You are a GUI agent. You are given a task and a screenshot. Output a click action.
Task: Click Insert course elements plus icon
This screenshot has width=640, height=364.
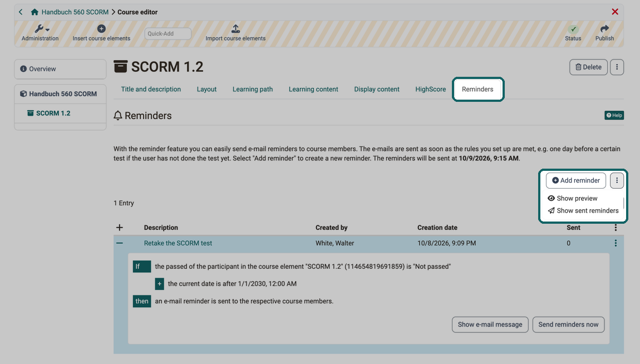101,28
